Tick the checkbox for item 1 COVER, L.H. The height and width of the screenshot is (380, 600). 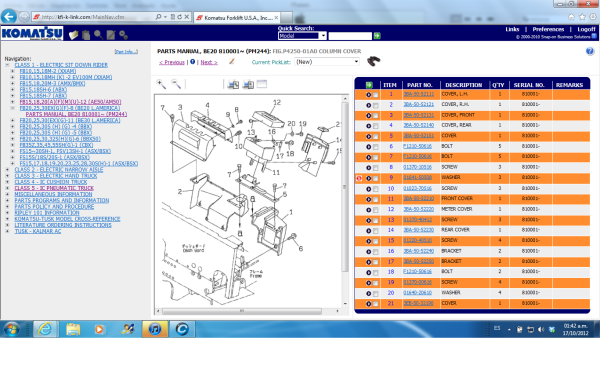(375, 95)
